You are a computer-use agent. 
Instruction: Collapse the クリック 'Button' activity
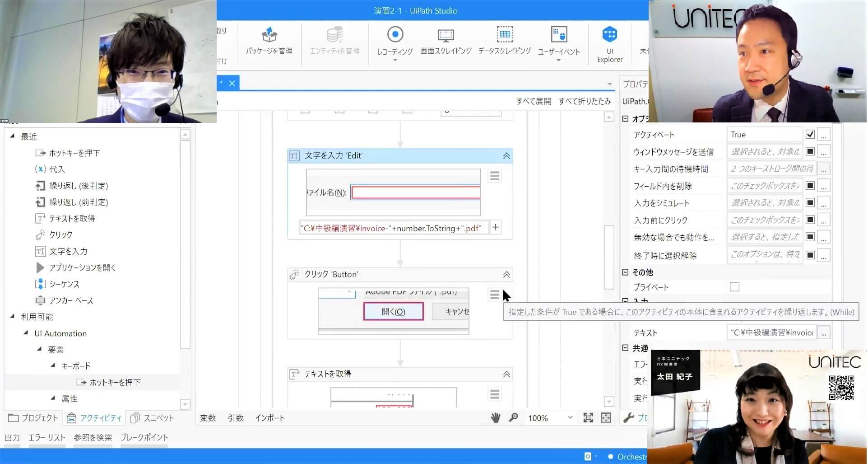tap(506, 275)
